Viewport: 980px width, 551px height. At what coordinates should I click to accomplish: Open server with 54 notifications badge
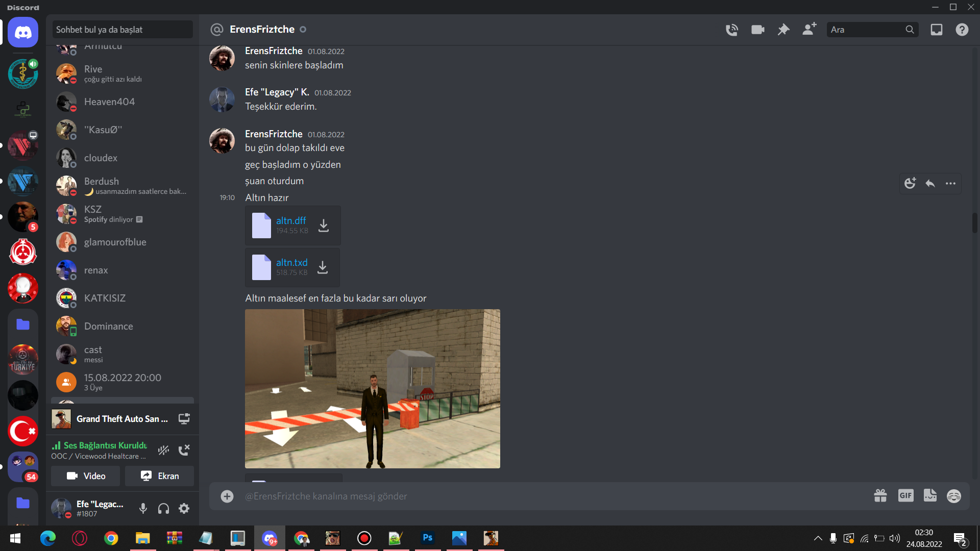23,467
